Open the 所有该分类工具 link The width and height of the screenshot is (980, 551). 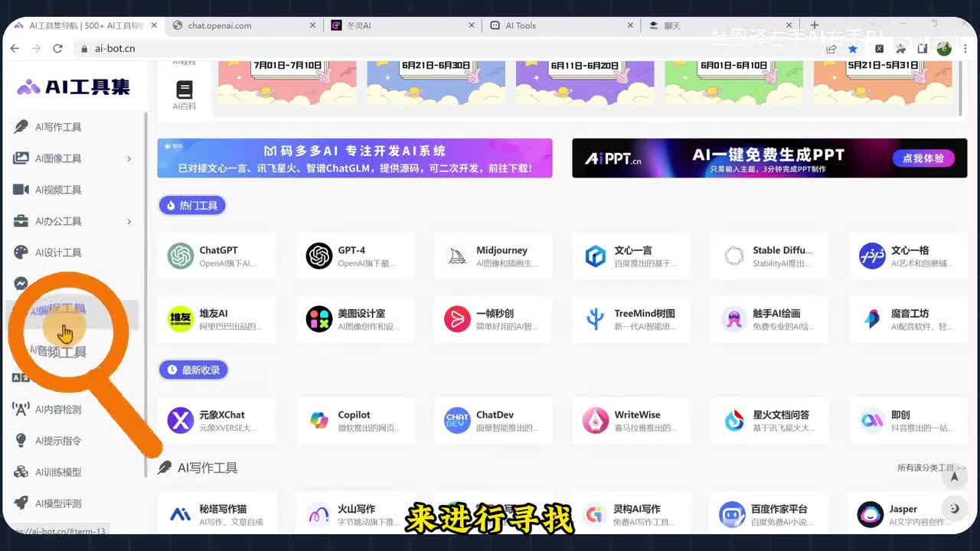point(930,468)
